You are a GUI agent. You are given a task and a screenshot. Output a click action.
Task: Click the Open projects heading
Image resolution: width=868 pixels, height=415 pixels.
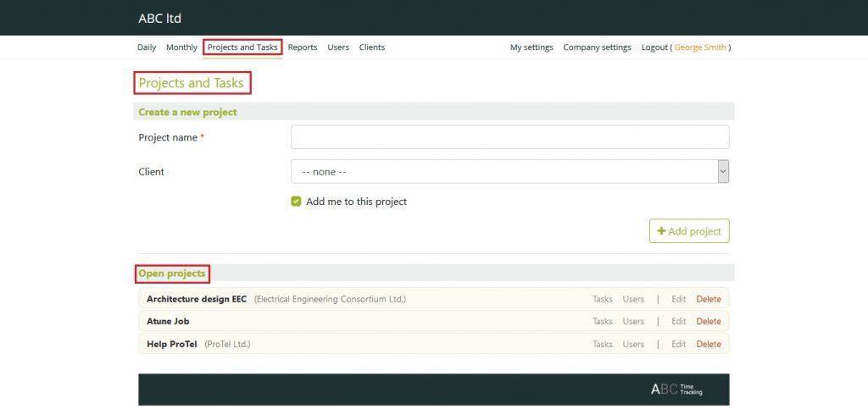point(171,274)
